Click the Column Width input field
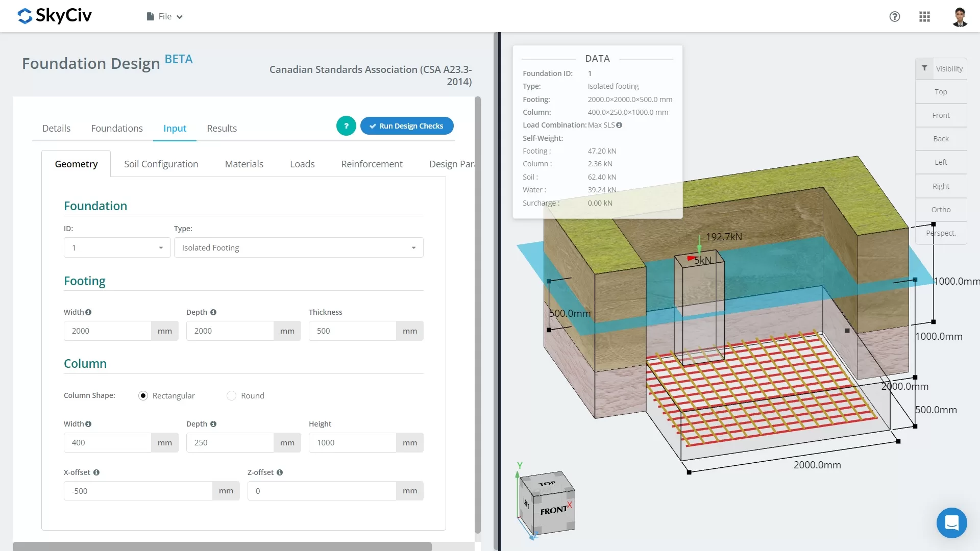The height and width of the screenshot is (551, 980). [x=108, y=443]
